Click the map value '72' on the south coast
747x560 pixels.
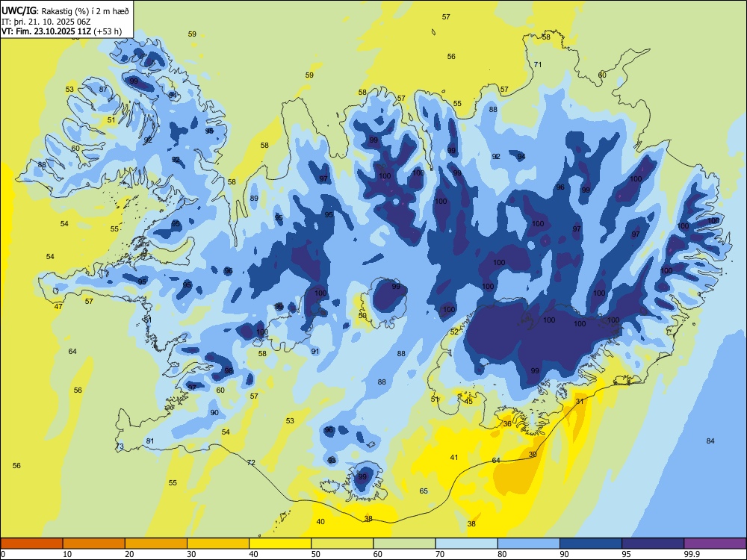tap(251, 462)
